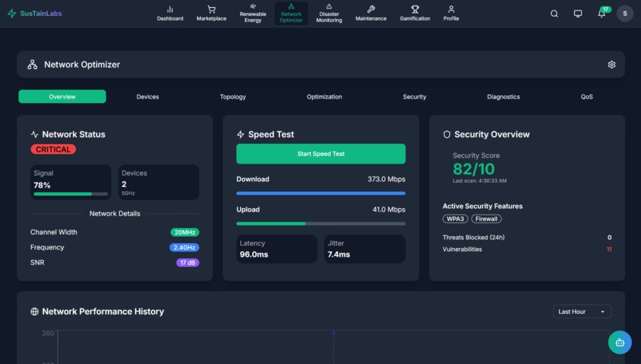
Task: Click the 17 dB SNR badge
Action: click(x=188, y=262)
